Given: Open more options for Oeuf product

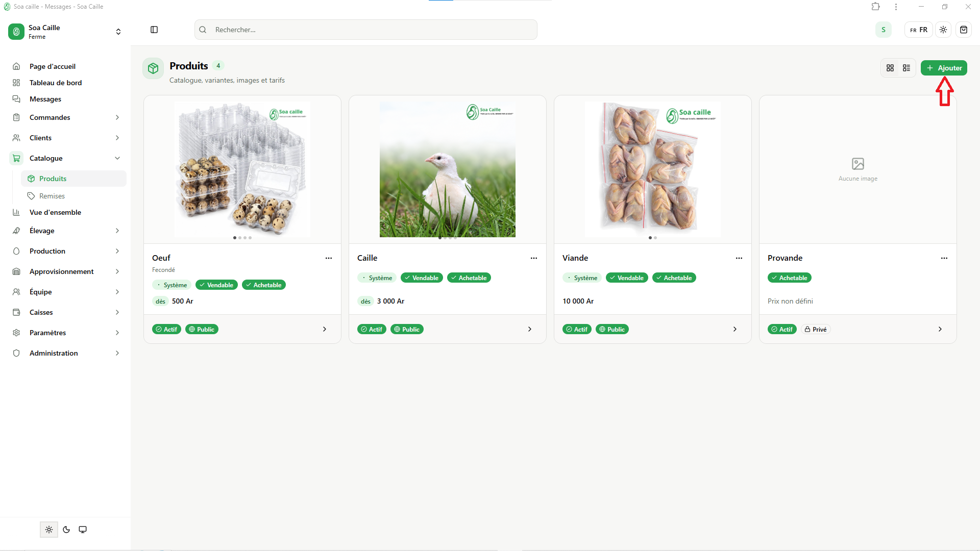Looking at the screenshot, I should coord(329,258).
